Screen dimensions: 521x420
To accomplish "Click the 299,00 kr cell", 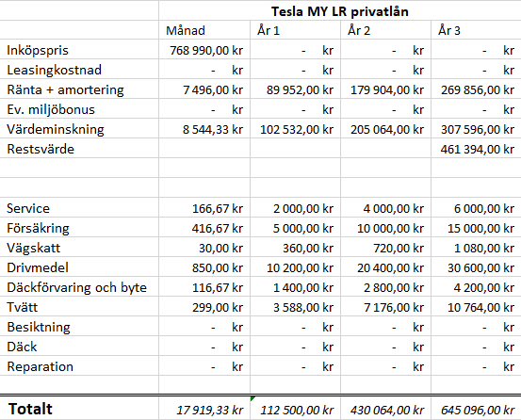I will 204,307.
